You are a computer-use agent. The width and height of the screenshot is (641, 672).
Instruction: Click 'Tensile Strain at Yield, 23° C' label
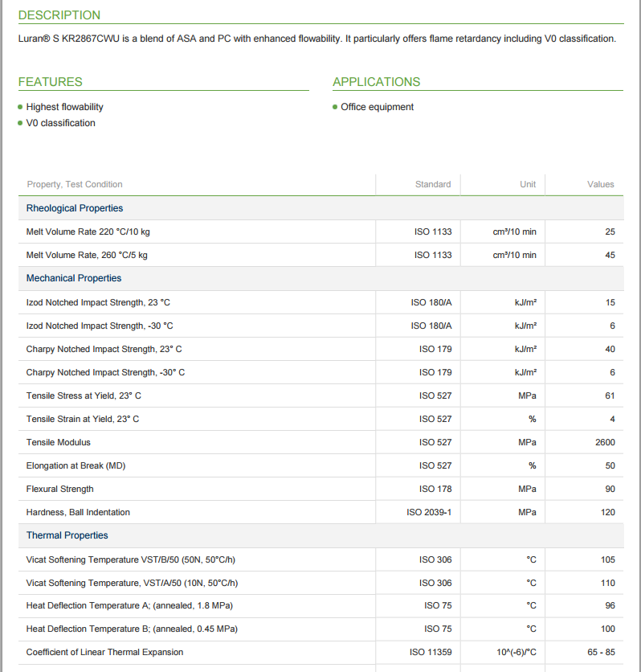(83, 419)
